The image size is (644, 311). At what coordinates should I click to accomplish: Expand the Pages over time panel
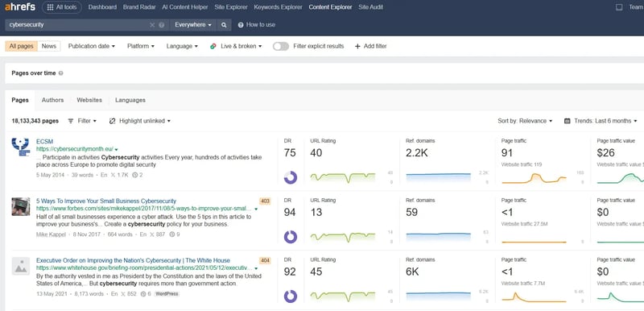point(324,73)
